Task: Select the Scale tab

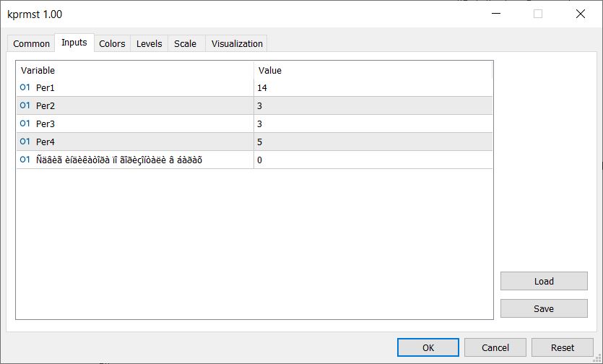Action: pos(185,44)
